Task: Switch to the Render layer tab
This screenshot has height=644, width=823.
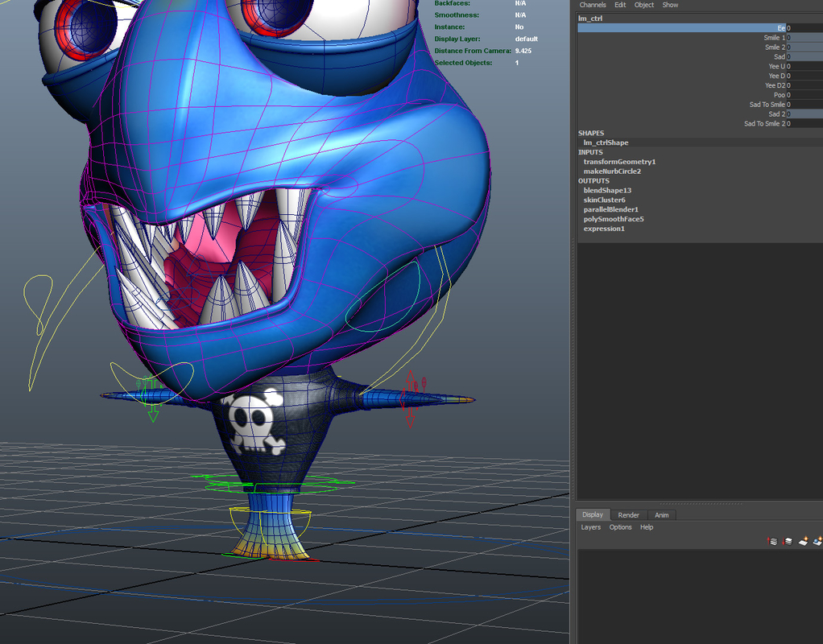Action: coord(629,515)
